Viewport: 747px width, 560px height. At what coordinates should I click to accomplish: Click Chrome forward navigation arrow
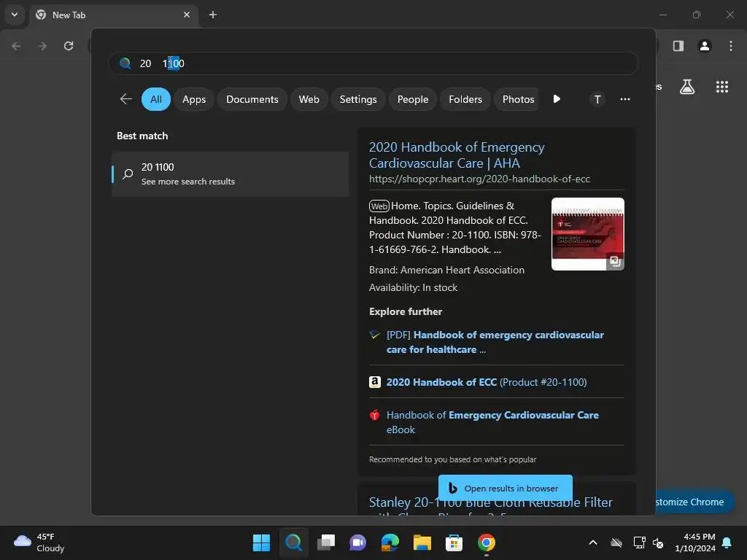pos(42,46)
